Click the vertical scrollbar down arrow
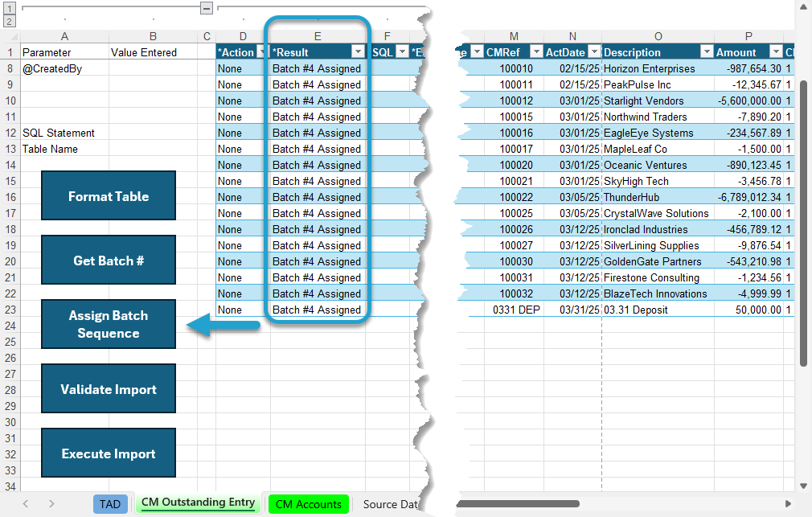Viewport: 812px width, 517px height. (803, 486)
